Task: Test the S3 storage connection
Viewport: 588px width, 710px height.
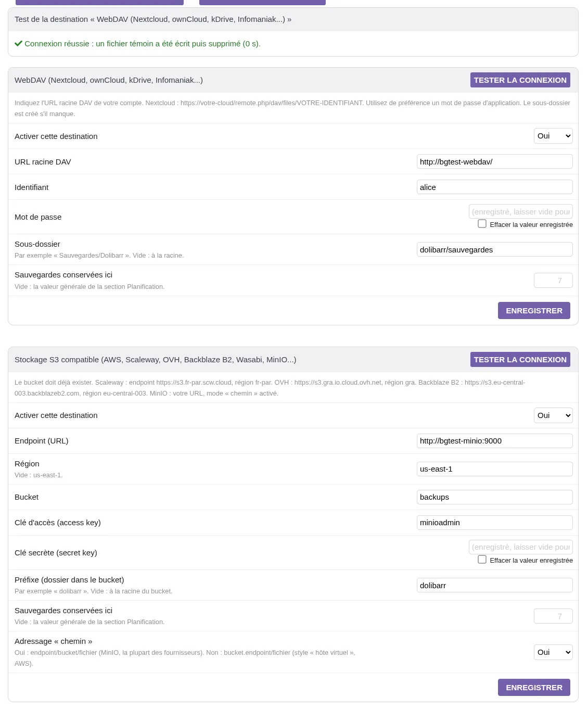Action: pos(520,360)
